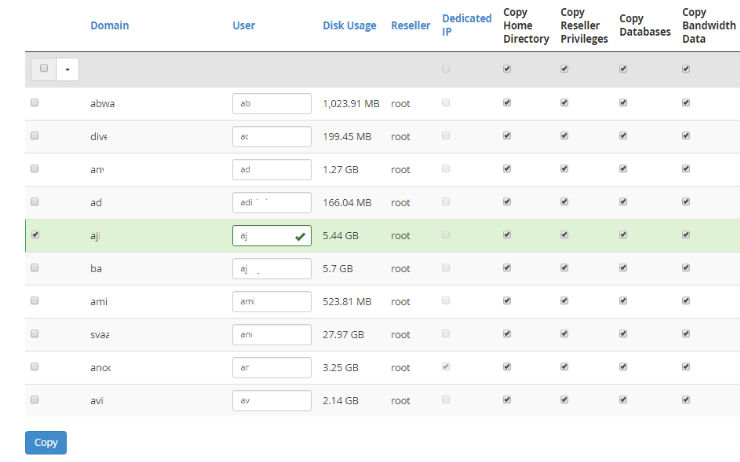Toggle Copy Reseller Privileges for ba row
The height and width of the screenshot is (462, 740).
[x=564, y=268]
